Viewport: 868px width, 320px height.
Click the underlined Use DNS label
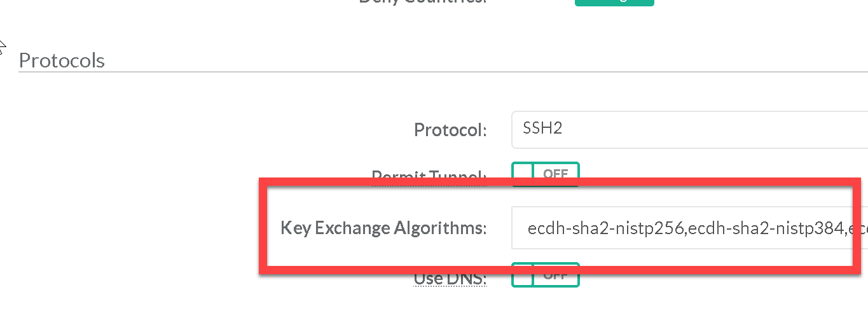point(450,279)
